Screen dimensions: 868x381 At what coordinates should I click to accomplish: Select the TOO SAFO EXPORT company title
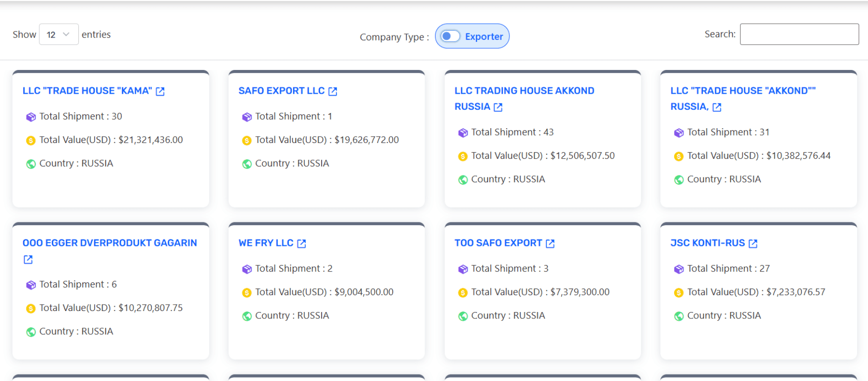(498, 243)
